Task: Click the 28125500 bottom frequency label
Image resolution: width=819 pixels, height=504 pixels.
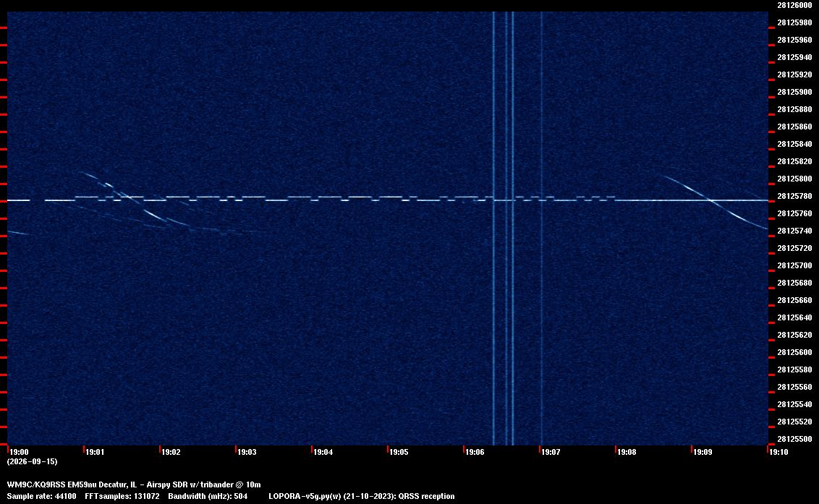Action: point(794,439)
